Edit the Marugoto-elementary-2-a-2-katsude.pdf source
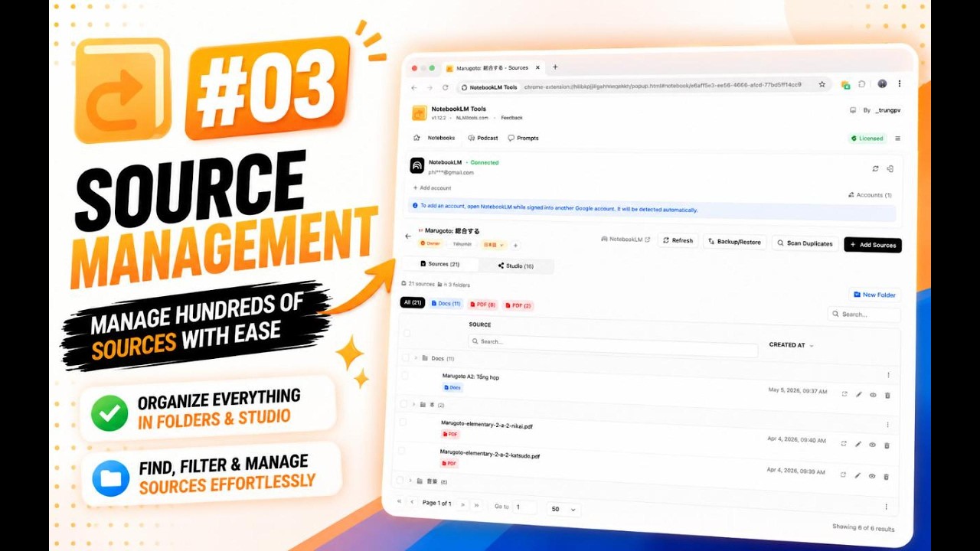Image resolution: width=980 pixels, height=551 pixels. coord(857,475)
